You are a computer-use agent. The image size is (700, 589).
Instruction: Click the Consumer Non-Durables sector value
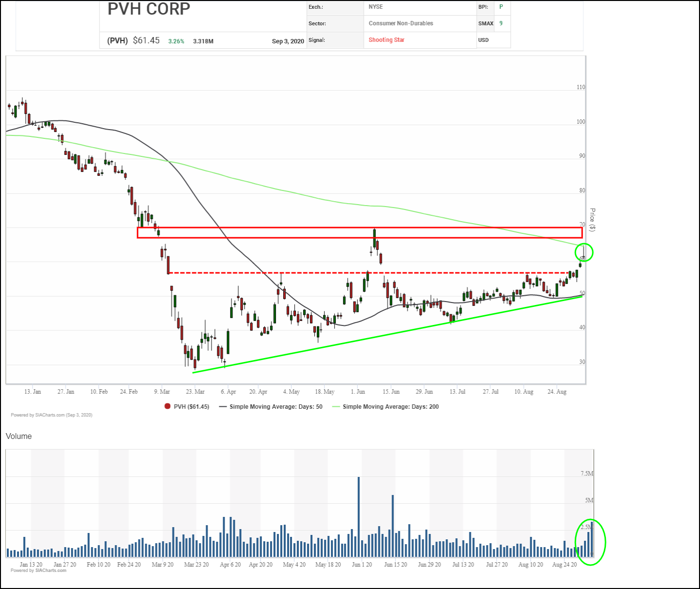401,23
